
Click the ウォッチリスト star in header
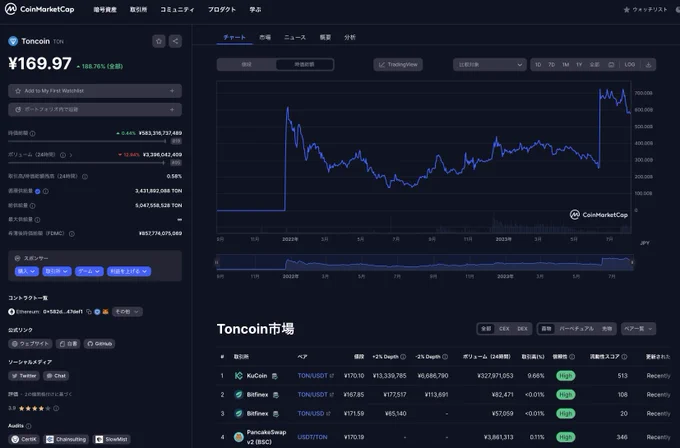pos(627,10)
